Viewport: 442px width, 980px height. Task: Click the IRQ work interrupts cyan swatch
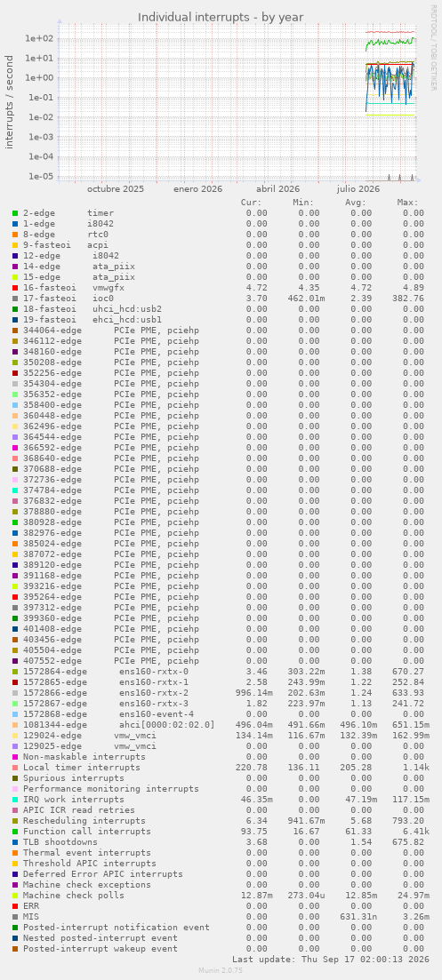click(15, 800)
